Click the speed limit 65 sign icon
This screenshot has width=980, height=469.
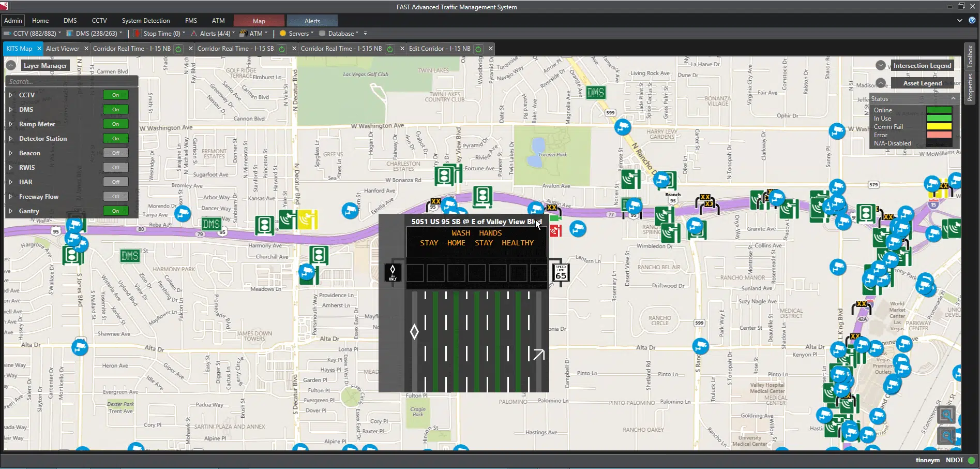tap(561, 272)
